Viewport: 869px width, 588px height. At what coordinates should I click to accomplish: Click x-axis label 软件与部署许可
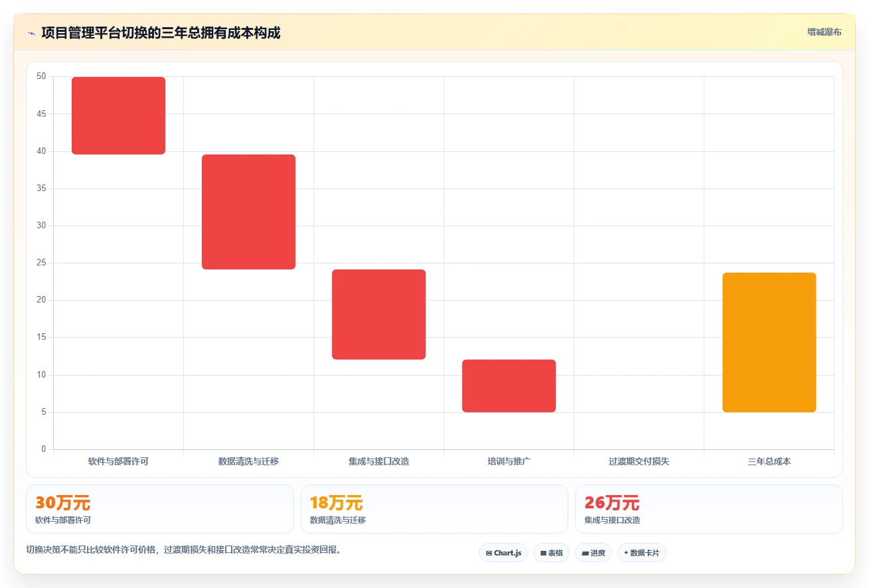[x=118, y=461]
